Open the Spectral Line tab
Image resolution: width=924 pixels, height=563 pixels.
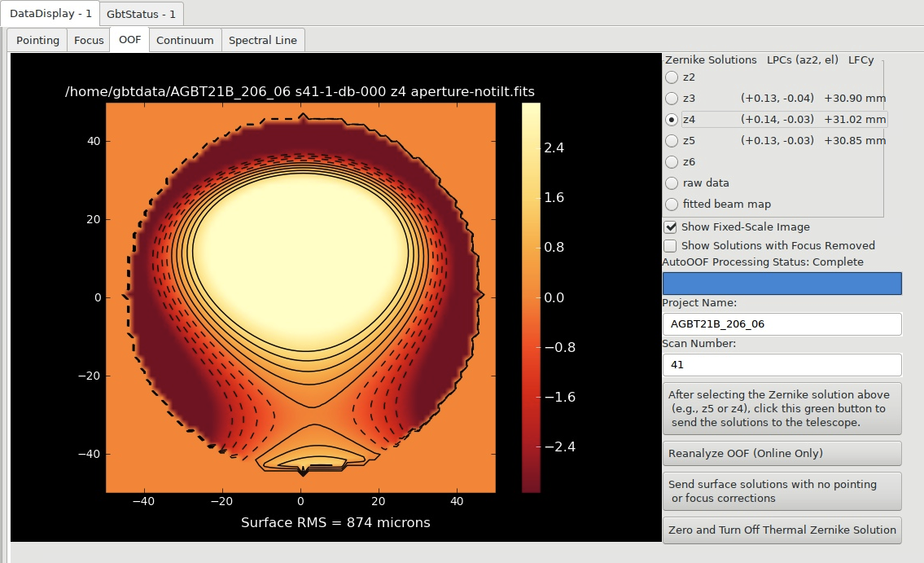tap(263, 40)
